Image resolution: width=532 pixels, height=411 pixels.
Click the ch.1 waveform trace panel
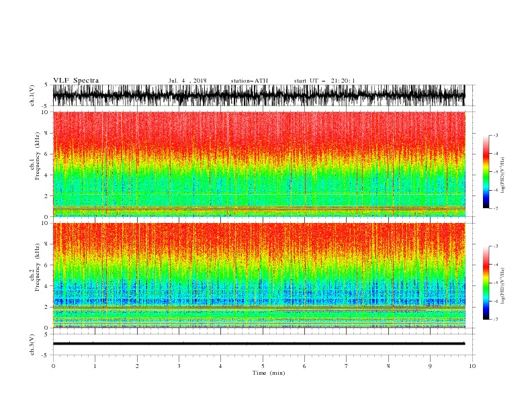(x=259, y=95)
